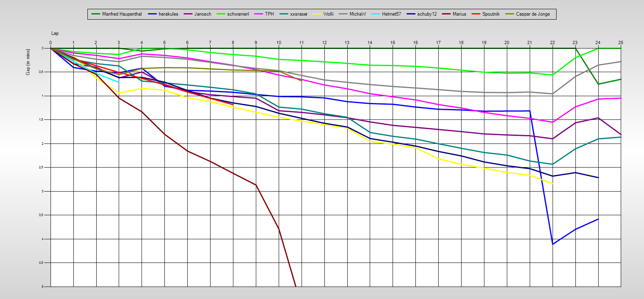The image size is (644, 299).
Task: Click the gray MichaW legend swatch
Action: tap(344, 14)
